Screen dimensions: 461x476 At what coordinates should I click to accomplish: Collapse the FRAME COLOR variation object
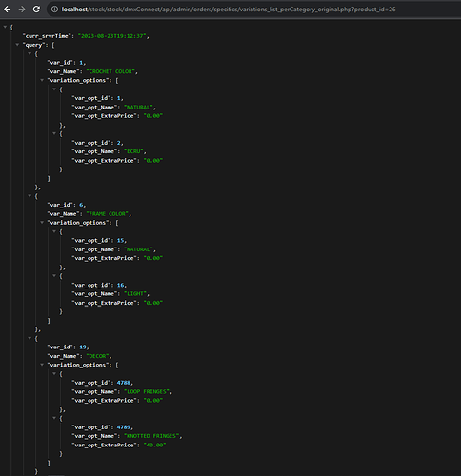pos(30,196)
